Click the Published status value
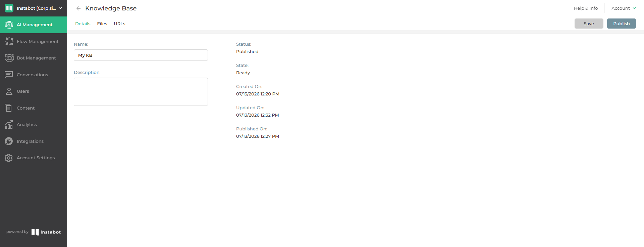The image size is (644, 247). coord(247,51)
